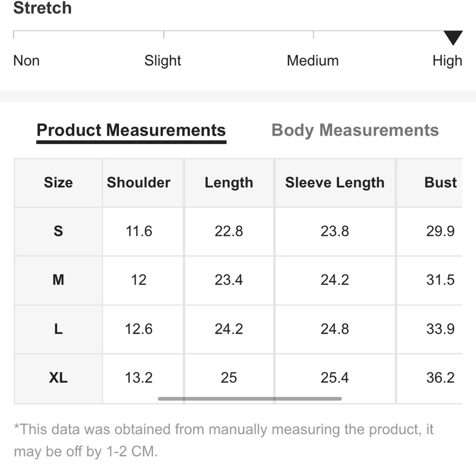Click the Sleeve Length column header

pos(335,183)
